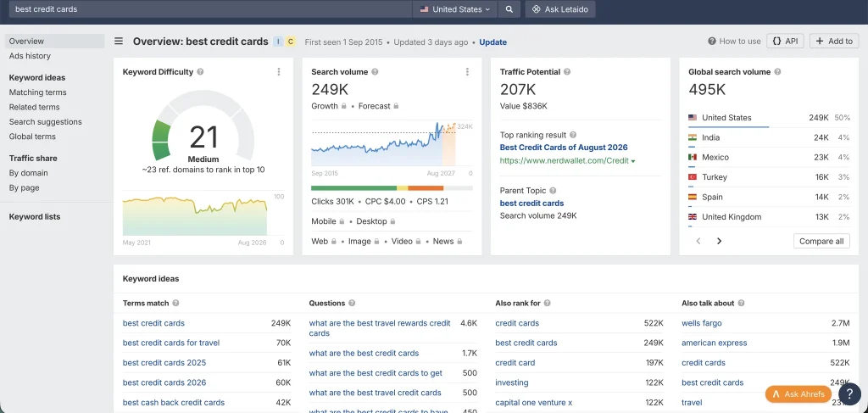868x413 pixels.
Task: Click the search magnifier button
Action: [509, 8]
